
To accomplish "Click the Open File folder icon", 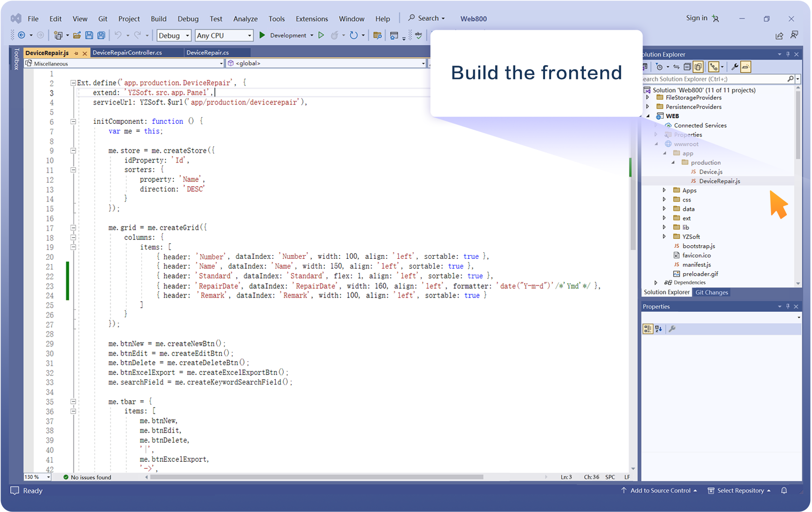I will click(x=77, y=35).
